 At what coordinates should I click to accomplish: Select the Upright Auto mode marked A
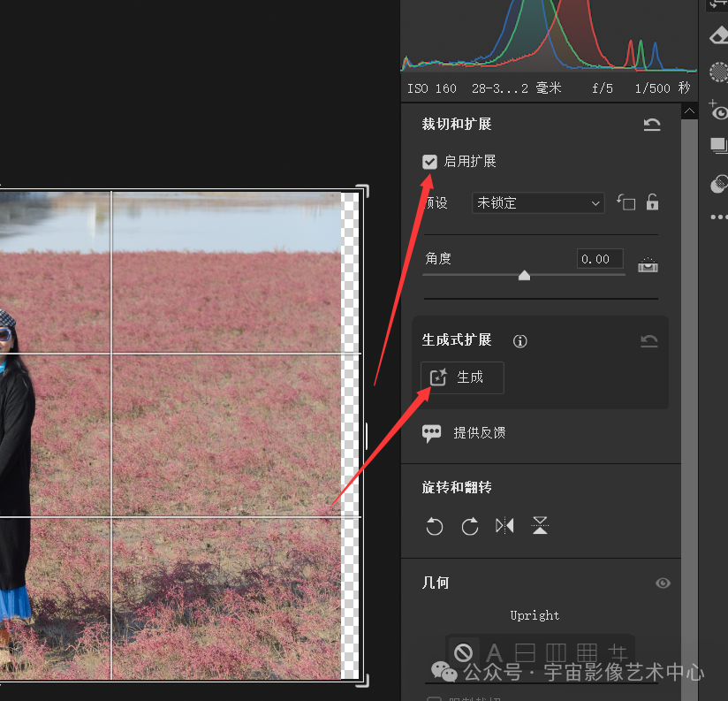[493, 653]
